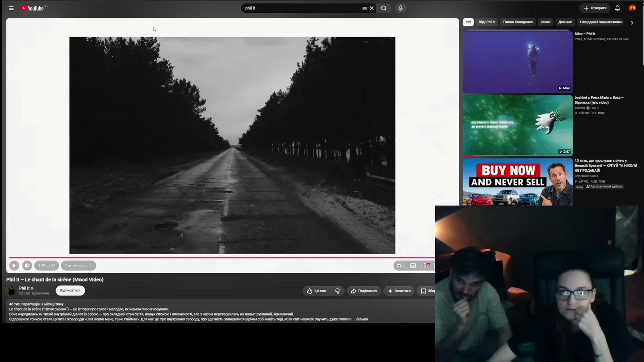This screenshot has height=362, width=644.
Task: Click the Підписатися subscribe button
Action: (x=70, y=290)
